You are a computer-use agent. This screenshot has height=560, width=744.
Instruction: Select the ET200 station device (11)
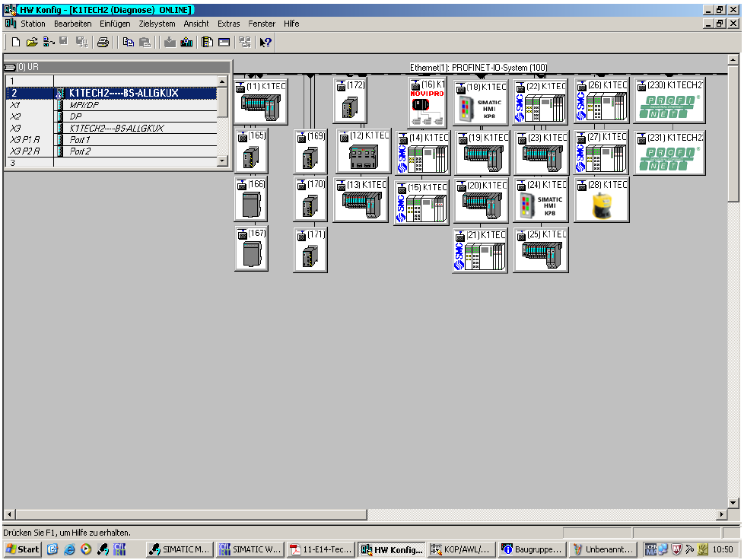(x=261, y=103)
